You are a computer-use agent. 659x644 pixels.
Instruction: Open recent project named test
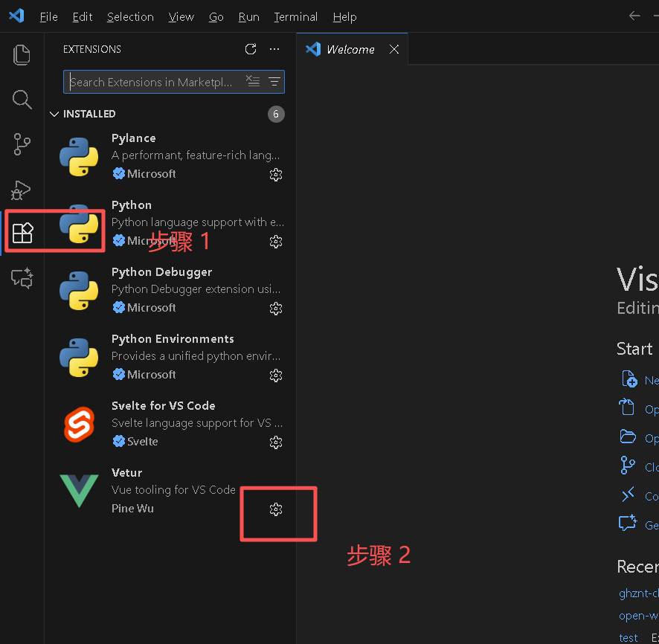629,638
